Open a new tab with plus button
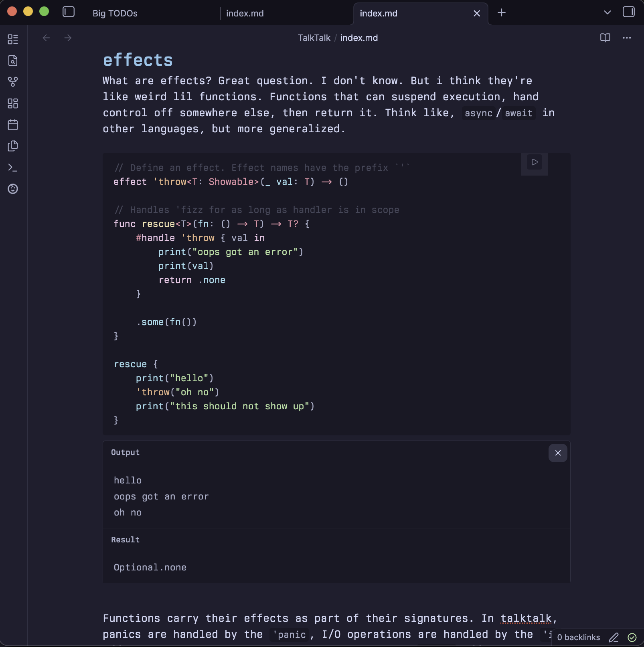Image resolution: width=644 pixels, height=647 pixels. (501, 12)
